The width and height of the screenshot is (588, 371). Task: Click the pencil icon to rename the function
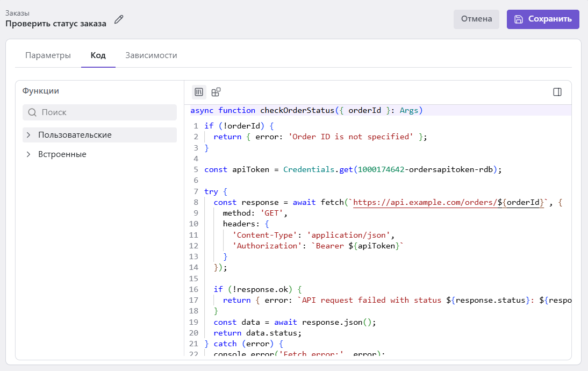[x=119, y=20]
